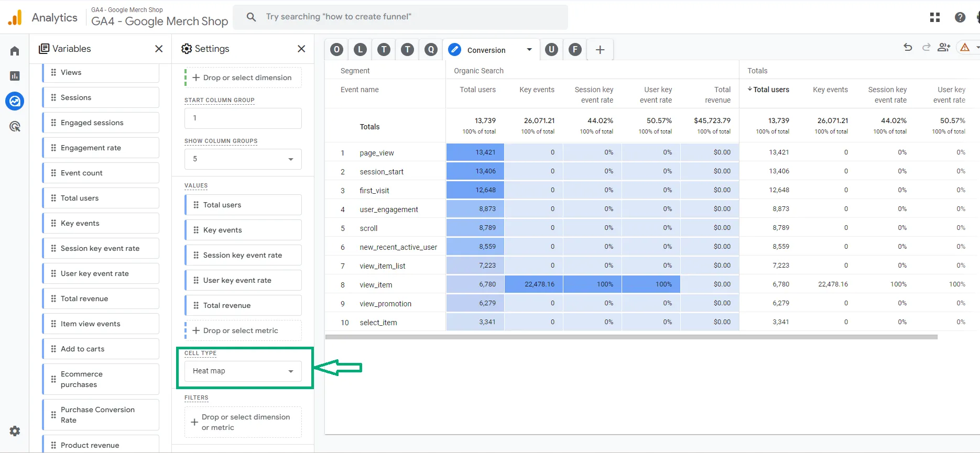
Task: Click the data warning triangle icon
Action: (x=965, y=48)
